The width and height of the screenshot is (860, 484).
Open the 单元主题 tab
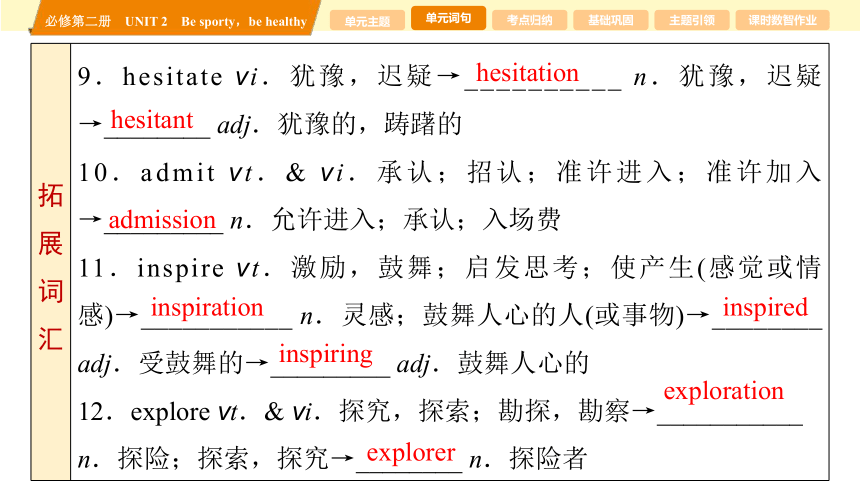point(367,21)
